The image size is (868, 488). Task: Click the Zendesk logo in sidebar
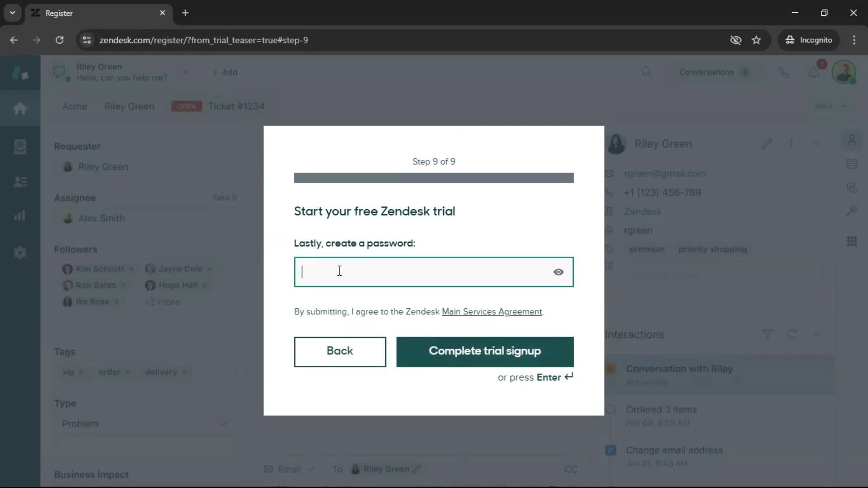pos(20,73)
